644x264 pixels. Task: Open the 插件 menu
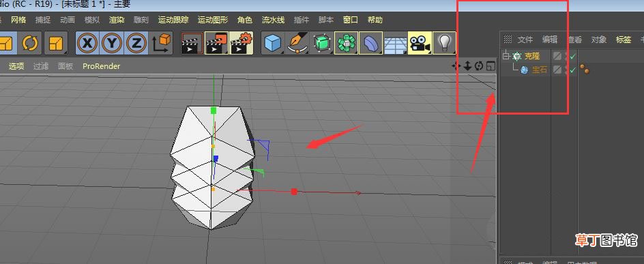click(302, 20)
